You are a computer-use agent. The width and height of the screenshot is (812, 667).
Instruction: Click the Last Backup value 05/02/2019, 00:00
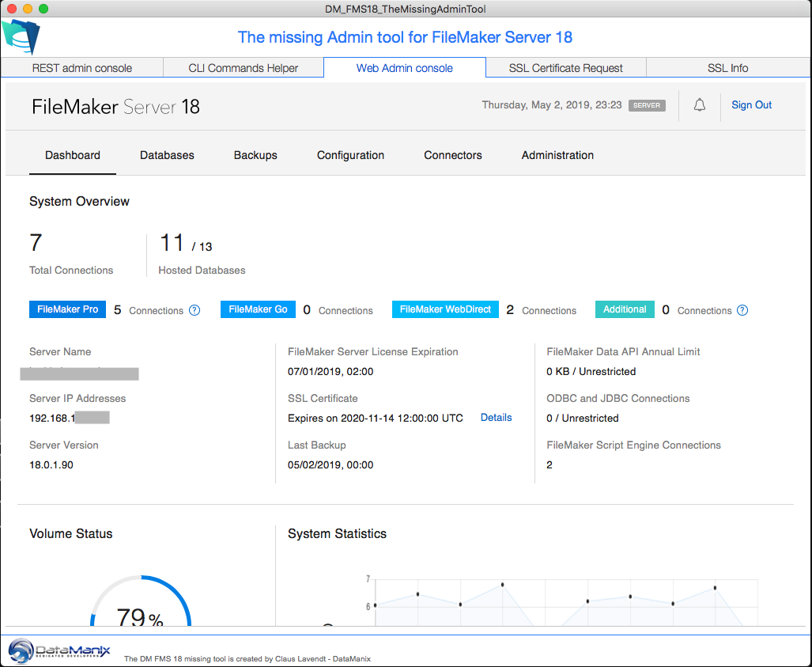[330, 465]
